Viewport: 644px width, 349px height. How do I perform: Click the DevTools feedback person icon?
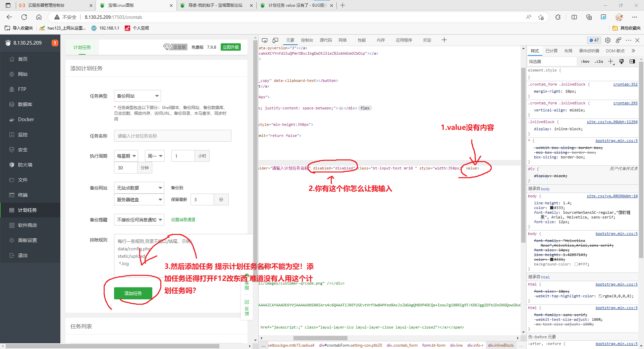point(619,40)
